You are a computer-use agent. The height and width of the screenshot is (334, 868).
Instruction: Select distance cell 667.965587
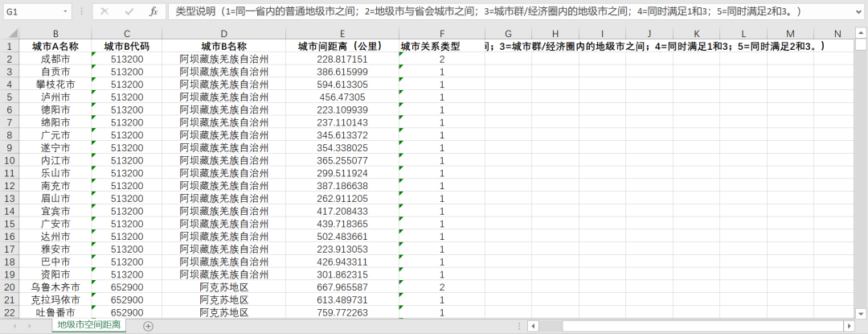coord(342,287)
